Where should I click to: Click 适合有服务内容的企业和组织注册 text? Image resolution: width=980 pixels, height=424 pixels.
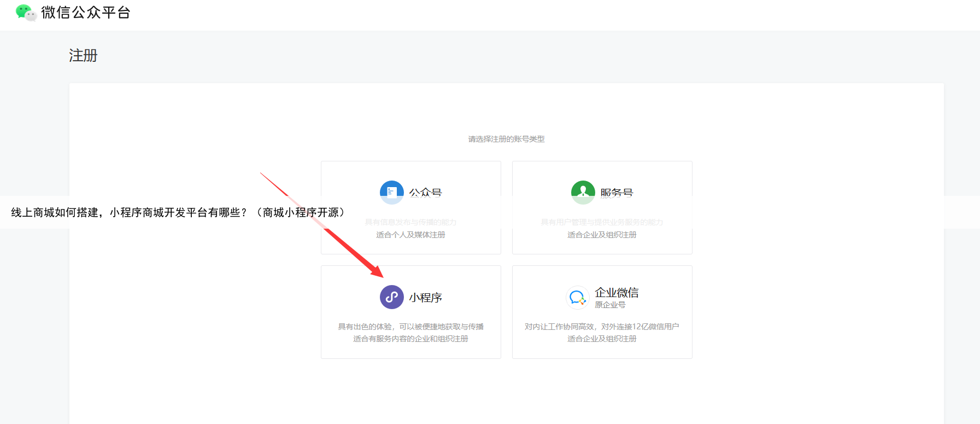(410, 339)
